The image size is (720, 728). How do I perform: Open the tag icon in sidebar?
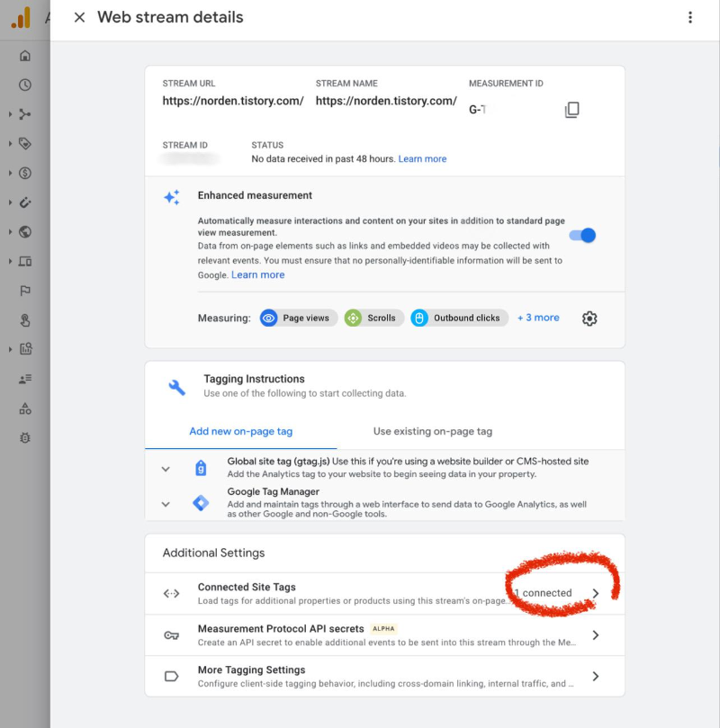tap(25, 143)
